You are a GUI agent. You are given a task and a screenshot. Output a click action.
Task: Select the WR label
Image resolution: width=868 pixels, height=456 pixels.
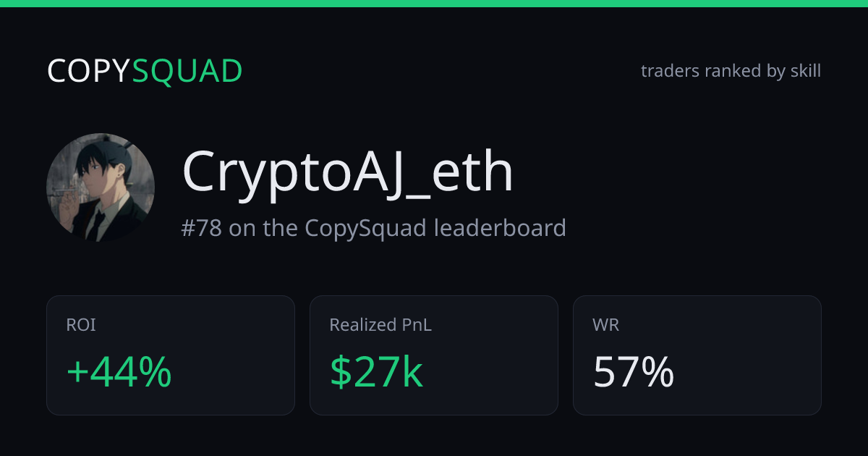point(606,326)
